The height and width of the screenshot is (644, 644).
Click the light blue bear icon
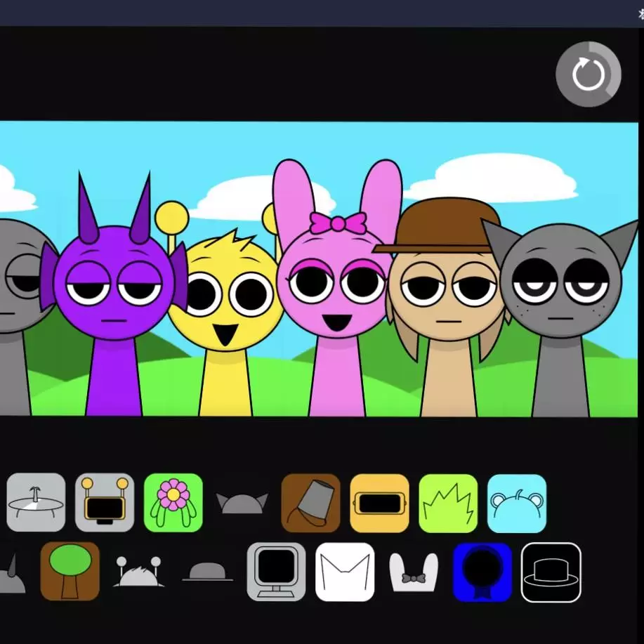(x=517, y=503)
